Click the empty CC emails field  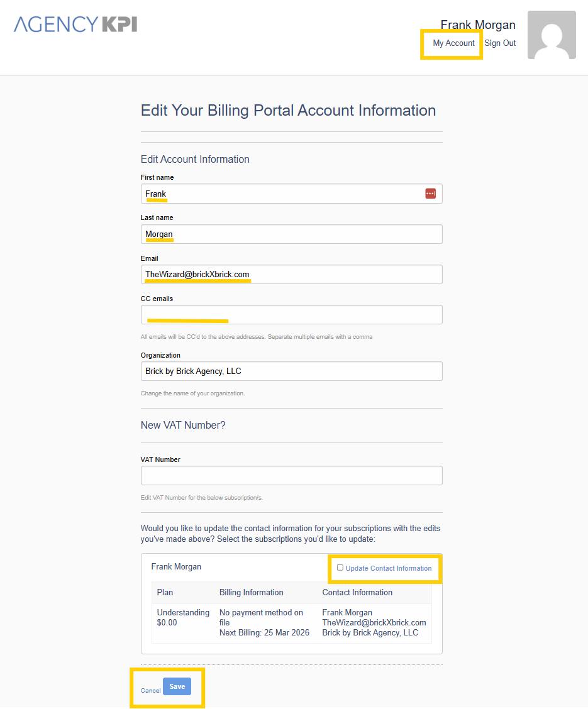point(291,315)
